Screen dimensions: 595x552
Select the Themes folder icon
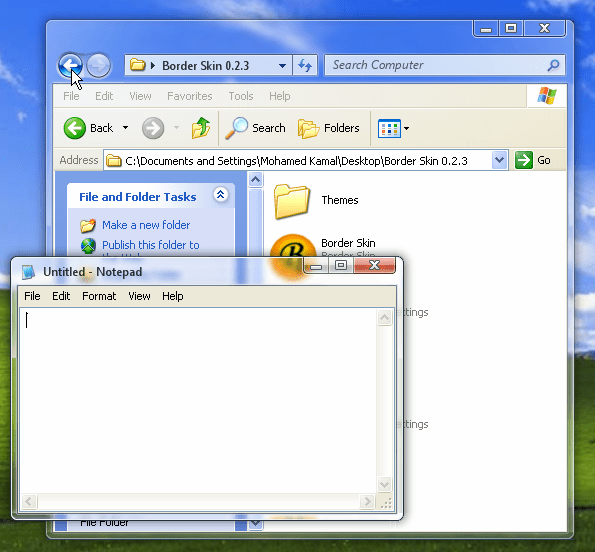pos(292,201)
